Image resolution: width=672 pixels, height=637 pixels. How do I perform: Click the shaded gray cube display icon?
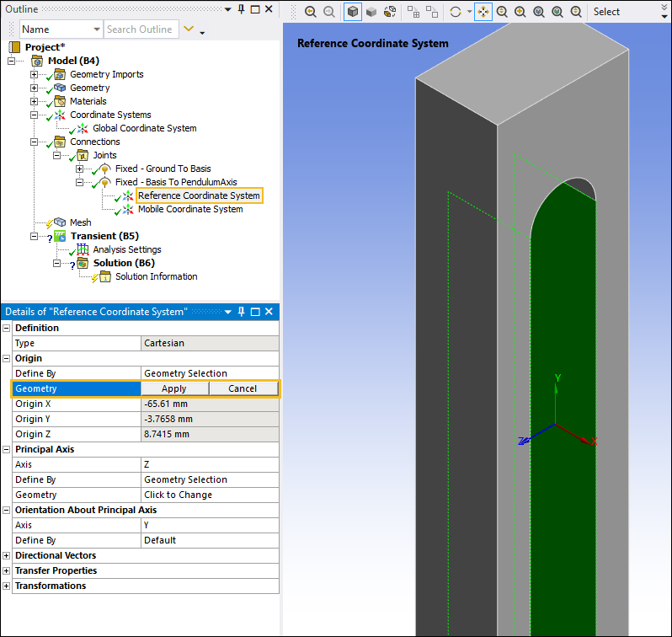coord(371,12)
